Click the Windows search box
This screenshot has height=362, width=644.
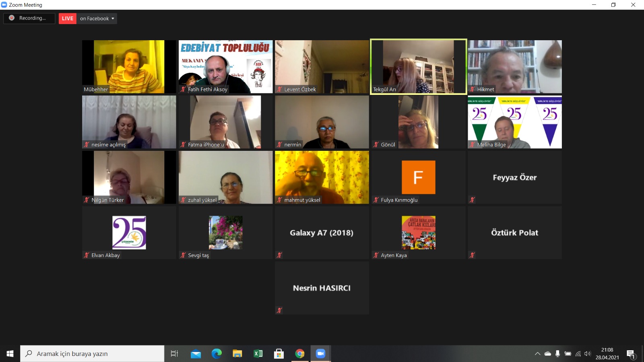point(93,354)
